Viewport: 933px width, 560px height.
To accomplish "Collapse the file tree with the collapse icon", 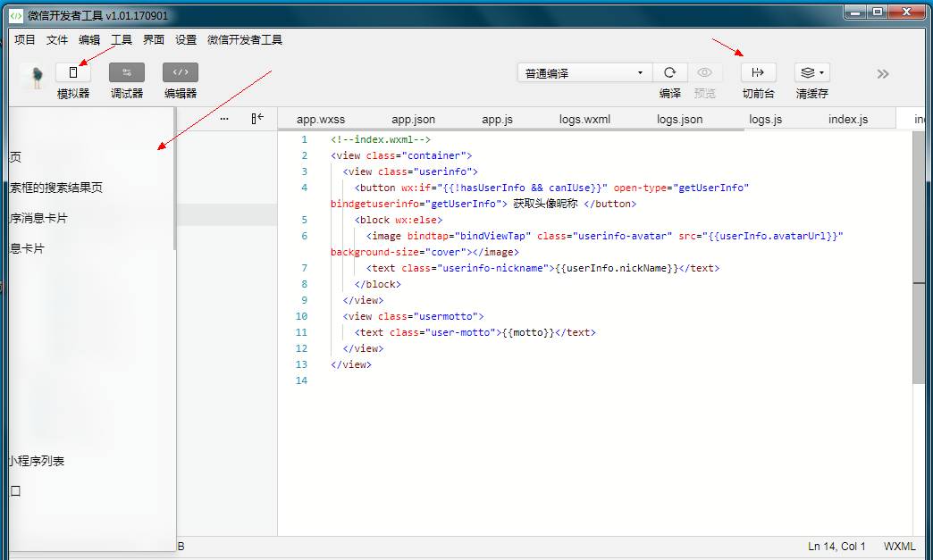I will [x=257, y=118].
